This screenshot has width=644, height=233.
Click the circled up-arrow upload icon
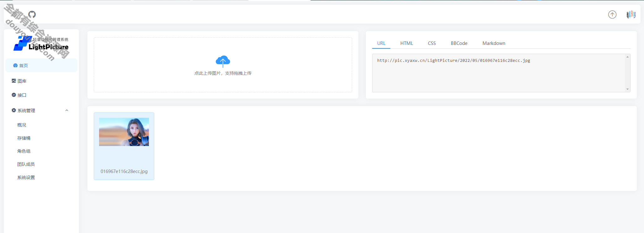[612, 14]
